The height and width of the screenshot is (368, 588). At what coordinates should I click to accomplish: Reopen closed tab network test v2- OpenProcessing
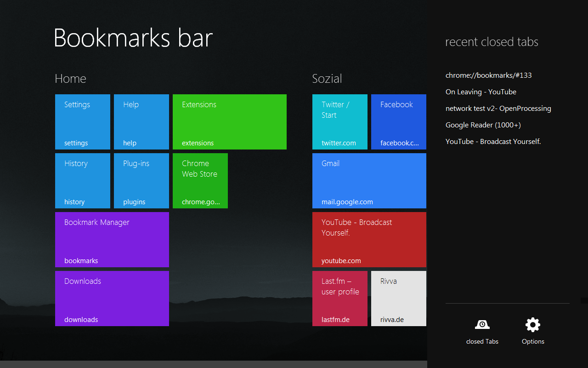tap(498, 109)
